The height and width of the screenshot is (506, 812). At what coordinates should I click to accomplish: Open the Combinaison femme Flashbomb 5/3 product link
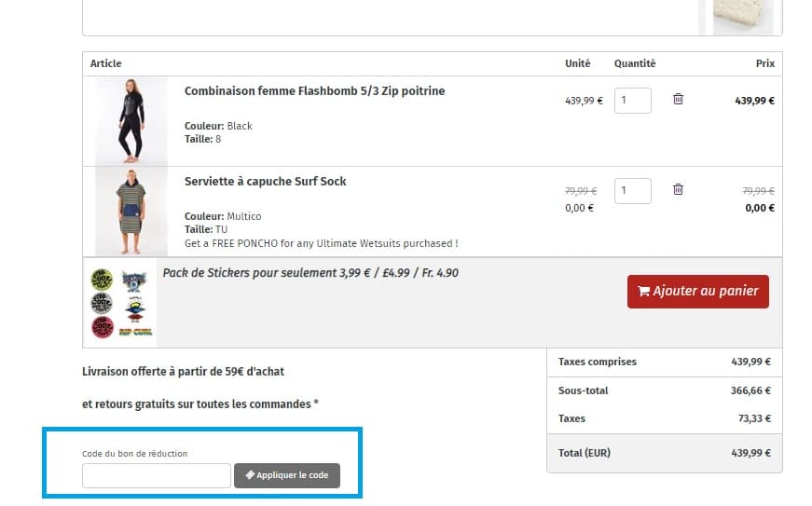314,91
